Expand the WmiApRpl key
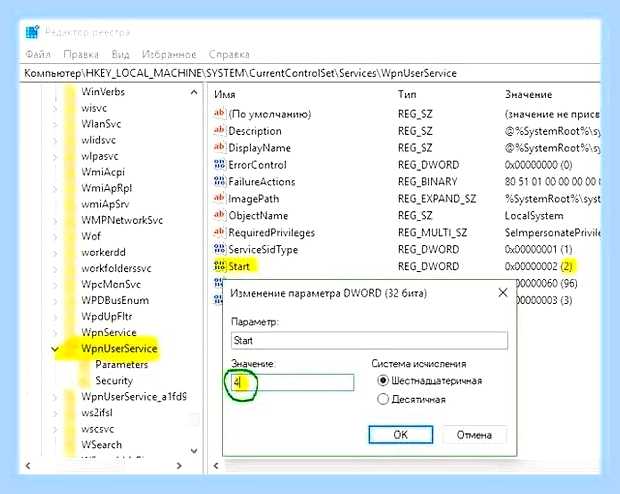Viewport: 620px width, 494px height. pyautogui.click(x=55, y=188)
